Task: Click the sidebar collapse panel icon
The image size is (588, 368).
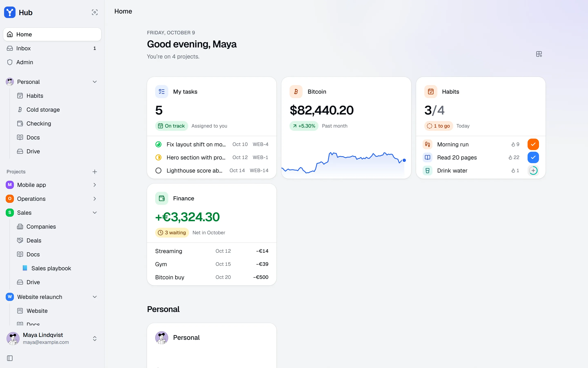Action: pyautogui.click(x=10, y=358)
